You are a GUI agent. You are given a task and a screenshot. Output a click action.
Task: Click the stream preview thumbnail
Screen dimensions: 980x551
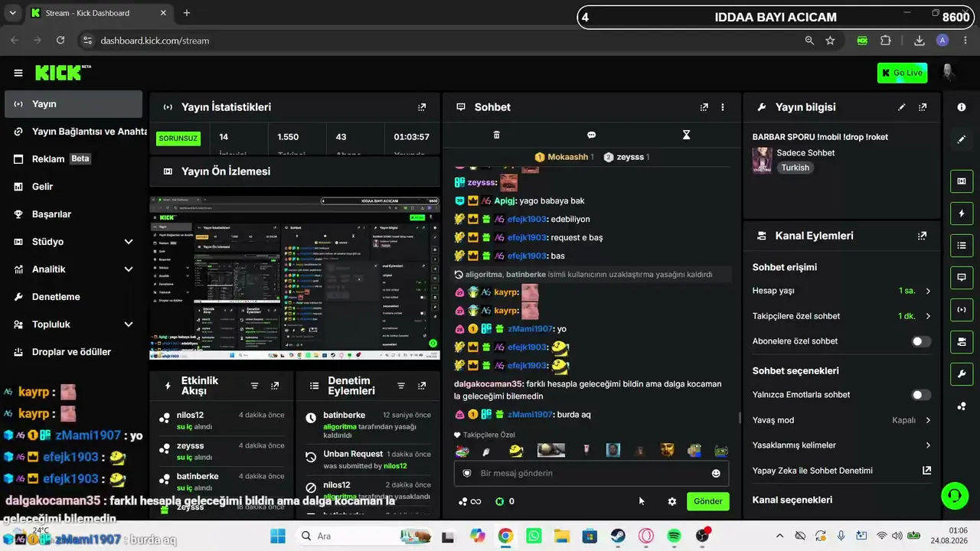(295, 278)
